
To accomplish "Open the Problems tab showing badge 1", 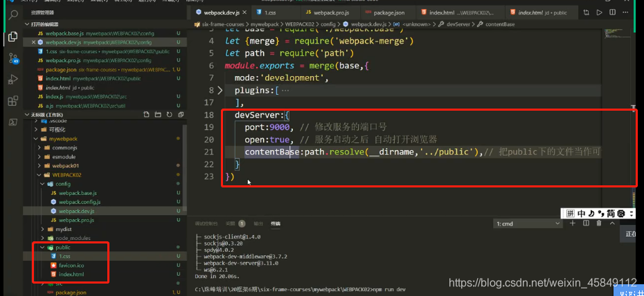I will click(x=235, y=224).
